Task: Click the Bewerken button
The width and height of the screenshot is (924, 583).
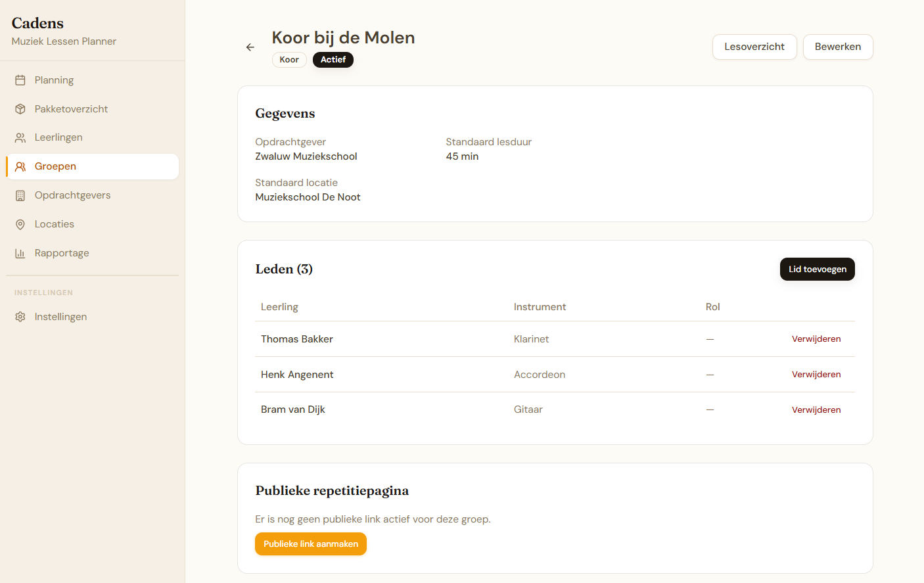Action: tap(838, 47)
